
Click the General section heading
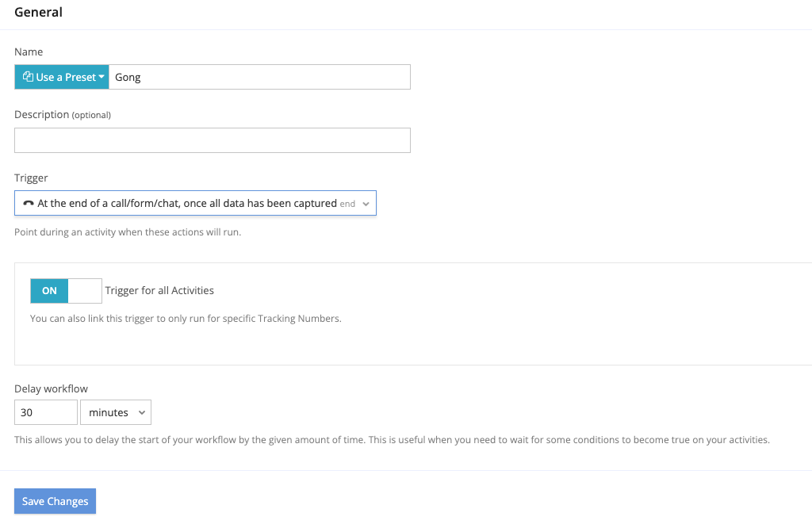(x=39, y=13)
